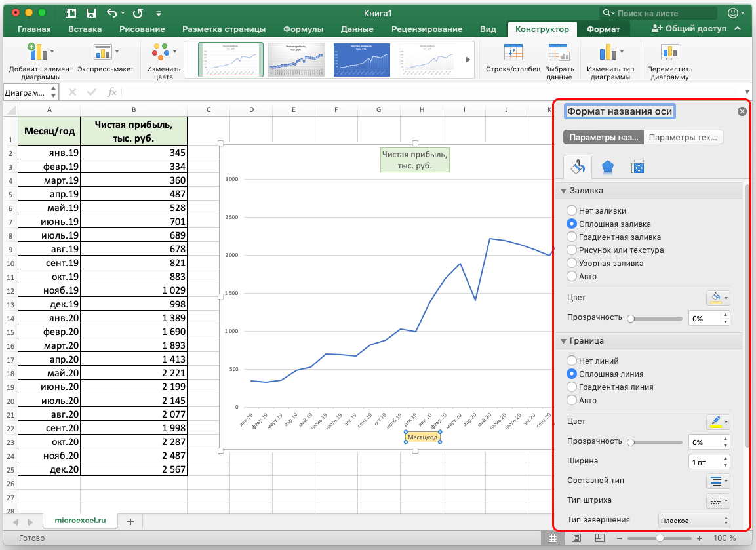This screenshot has width=756, height=550.
Task: Switch to Page Layout view icon
Action: coord(576,538)
